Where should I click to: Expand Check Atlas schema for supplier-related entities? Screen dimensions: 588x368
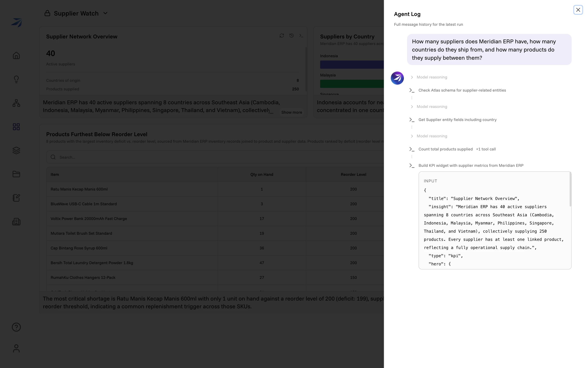(462, 90)
